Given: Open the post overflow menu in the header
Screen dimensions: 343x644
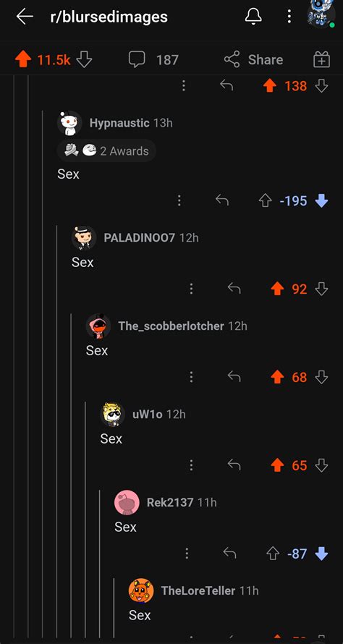Looking at the screenshot, I should [x=289, y=17].
